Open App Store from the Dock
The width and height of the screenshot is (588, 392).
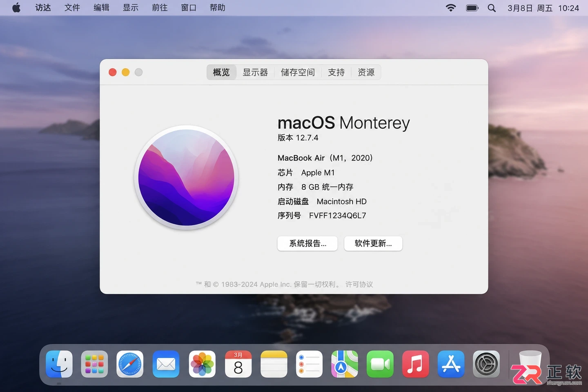[x=451, y=364]
